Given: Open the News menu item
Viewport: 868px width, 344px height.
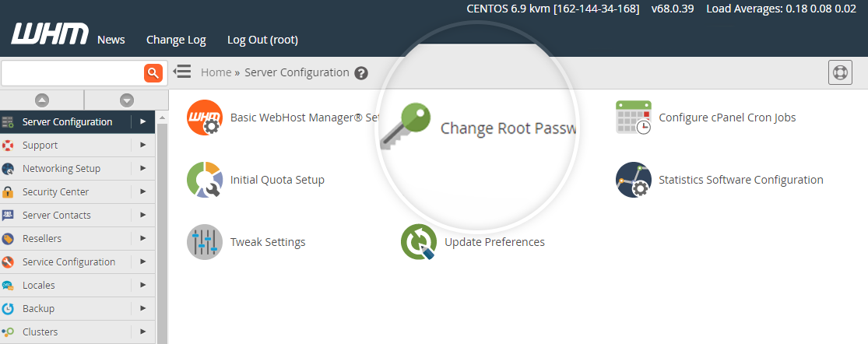Looking at the screenshot, I should [111, 40].
